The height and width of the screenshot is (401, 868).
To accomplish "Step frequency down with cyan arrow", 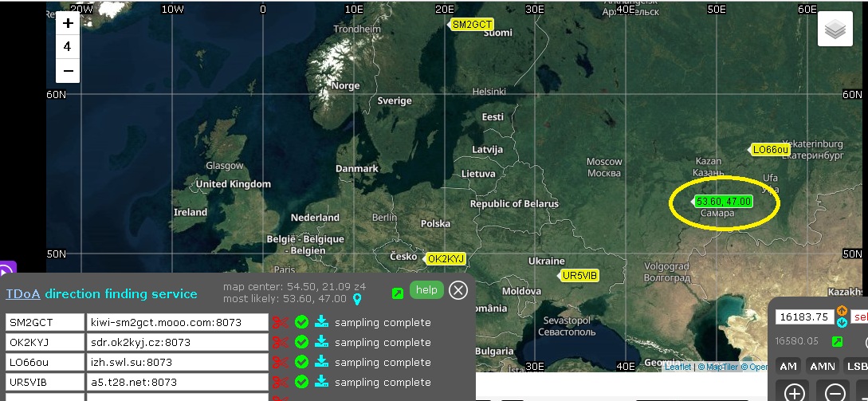I will point(842,322).
